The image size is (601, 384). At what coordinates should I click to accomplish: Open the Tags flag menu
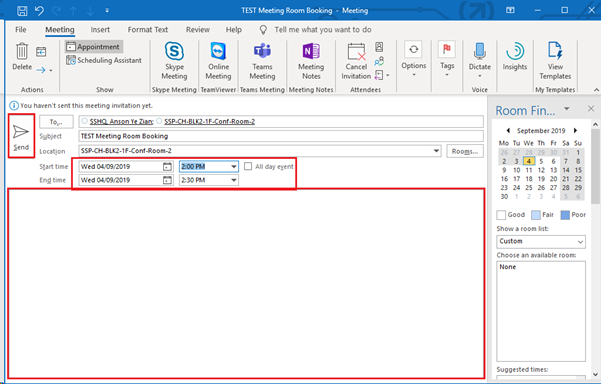447,59
